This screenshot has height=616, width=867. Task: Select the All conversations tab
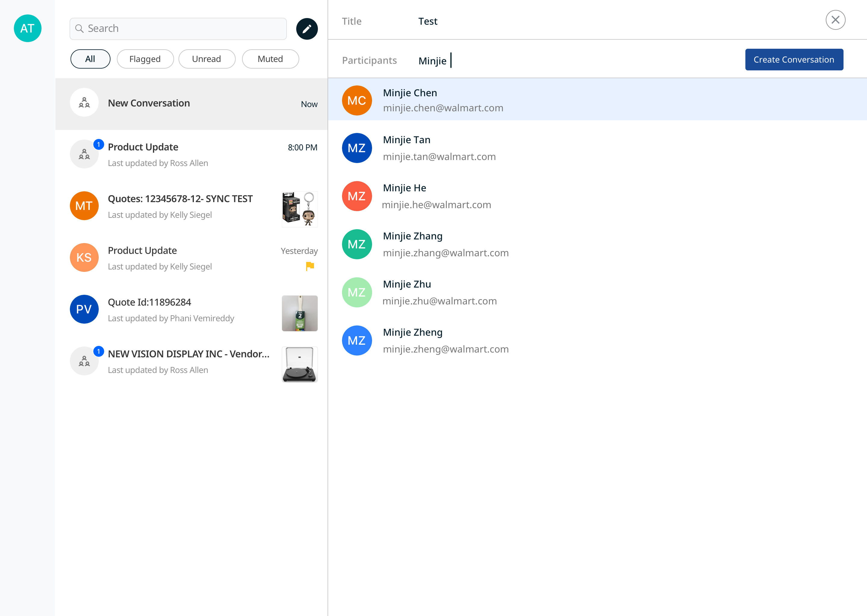pos(90,59)
